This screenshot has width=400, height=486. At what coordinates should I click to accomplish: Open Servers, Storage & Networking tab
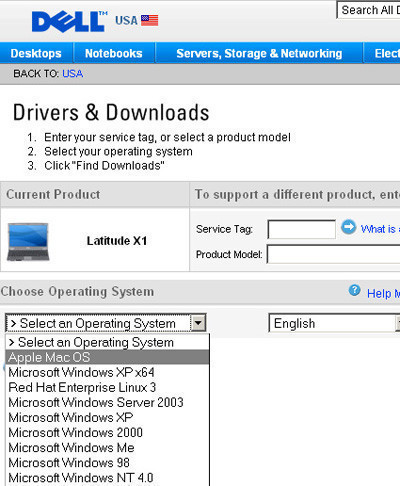click(x=259, y=53)
